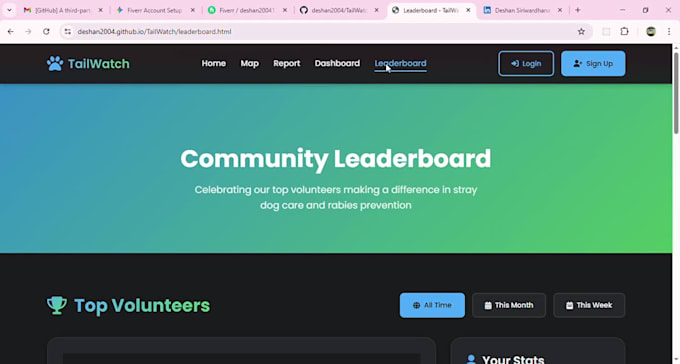Close the Gmail GitHub tab
The height and width of the screenshot is (364, 680).
click(101, 10)
